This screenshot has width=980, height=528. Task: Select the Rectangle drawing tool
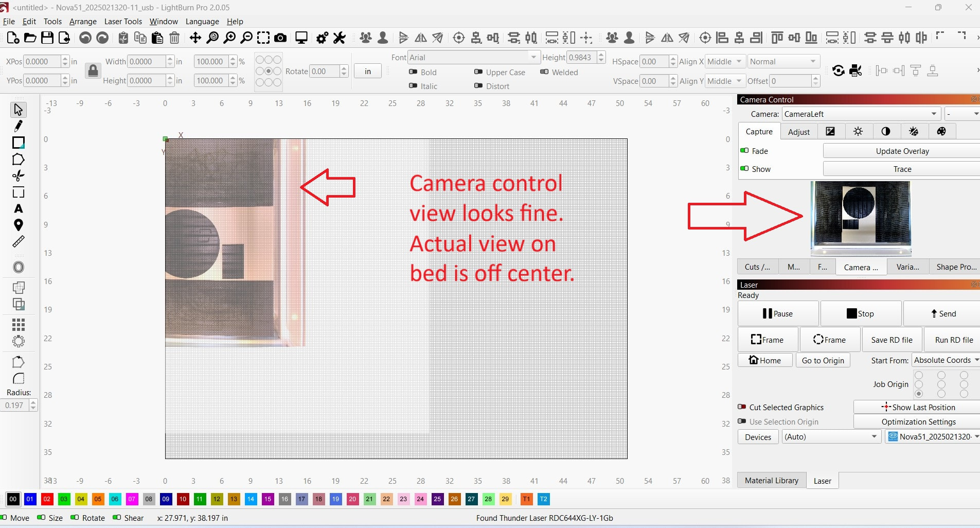pos(19,143)
